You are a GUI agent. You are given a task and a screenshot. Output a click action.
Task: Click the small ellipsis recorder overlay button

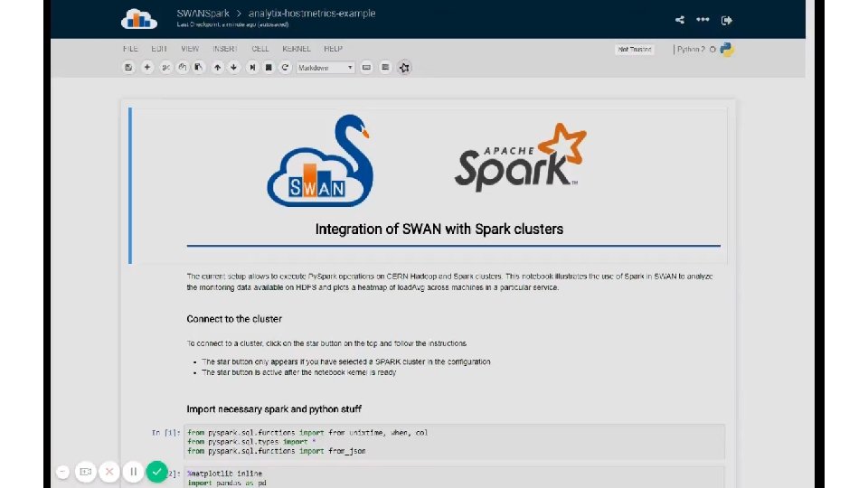point(62,472)
